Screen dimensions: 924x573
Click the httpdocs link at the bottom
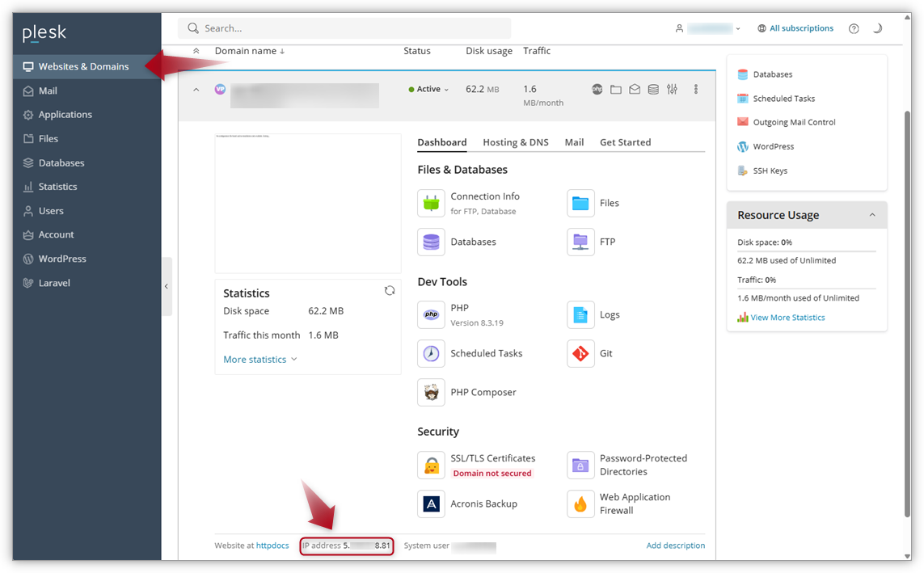(x=272, y=546)
